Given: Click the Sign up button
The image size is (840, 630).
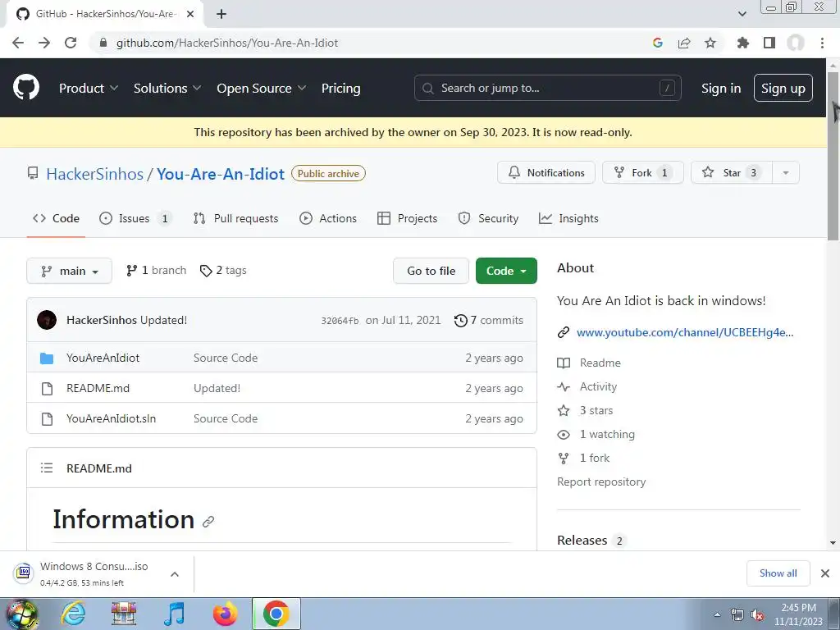Looking at the screenshot, I should coord(783,88).
